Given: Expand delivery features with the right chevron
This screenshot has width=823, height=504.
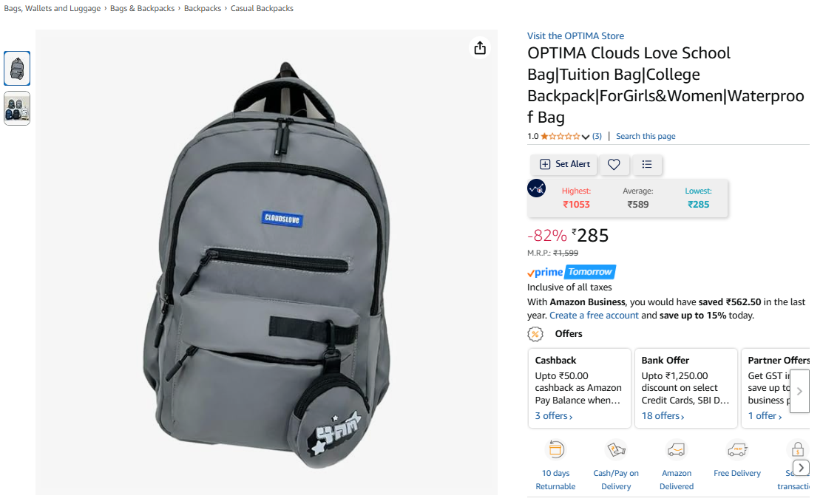Looking at the screenshot, I should tap(801, 467).
